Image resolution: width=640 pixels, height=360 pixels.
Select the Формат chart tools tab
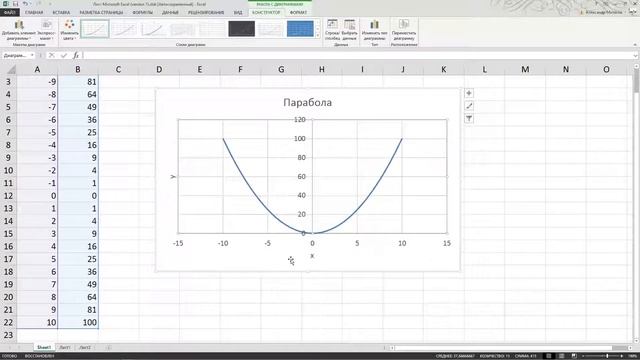298,12
